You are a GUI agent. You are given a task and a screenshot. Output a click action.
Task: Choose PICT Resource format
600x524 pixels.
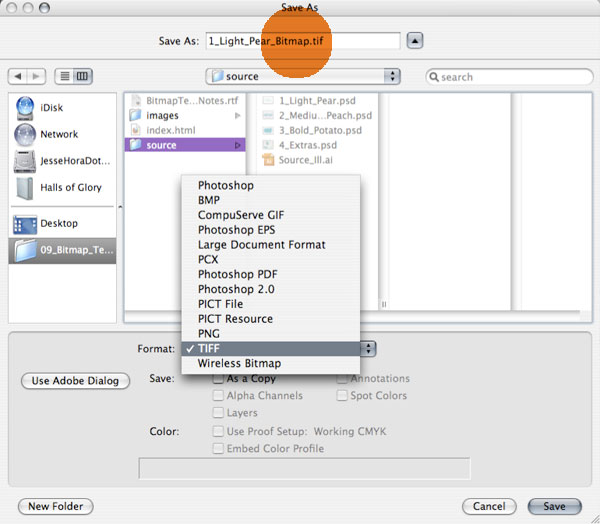pyautogui.click(x=271, y=319)
